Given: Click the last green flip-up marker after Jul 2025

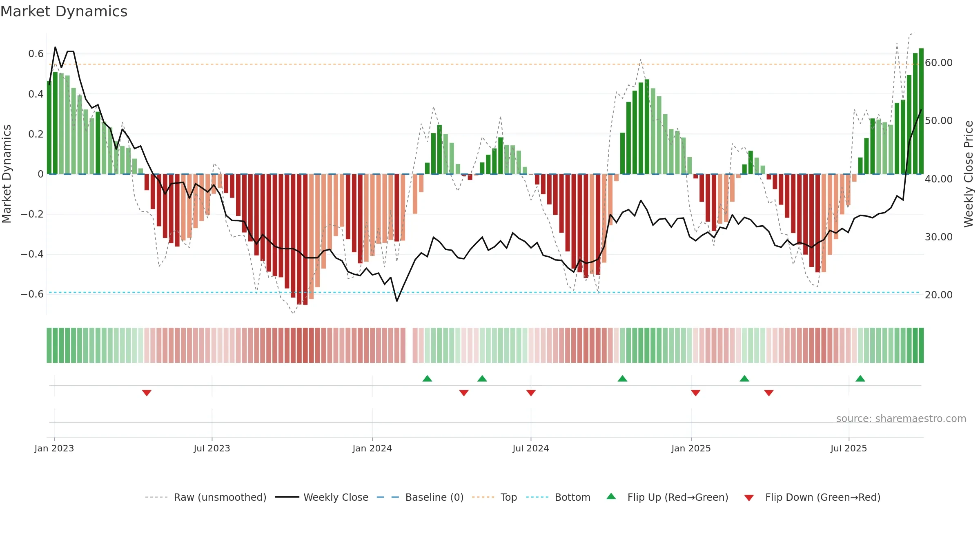Looking at the screenshot, I should point(860,378).
